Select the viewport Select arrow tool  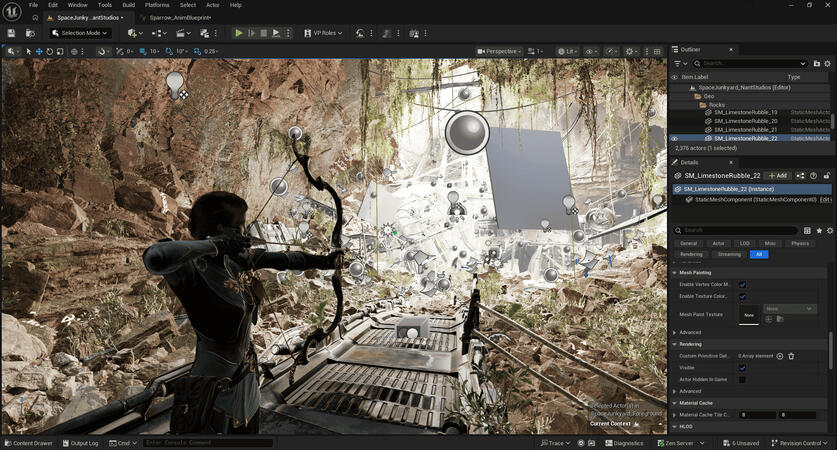[x=29, y=52]
